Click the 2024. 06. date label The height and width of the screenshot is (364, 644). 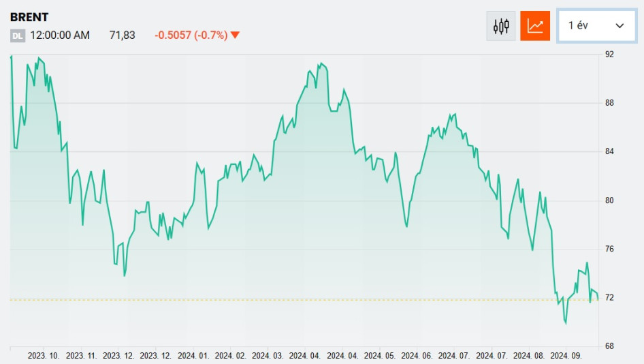click(417, 356)
